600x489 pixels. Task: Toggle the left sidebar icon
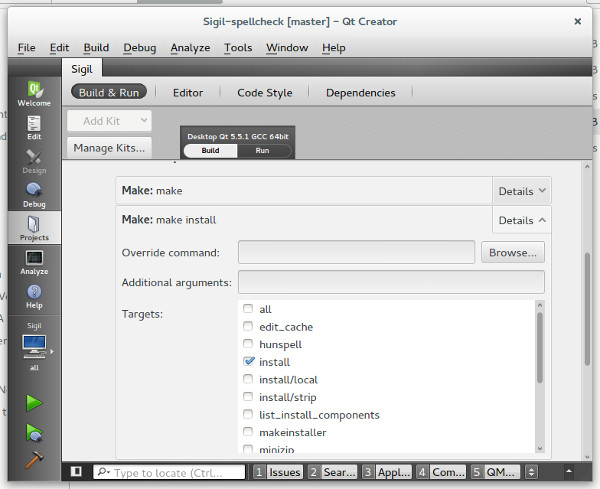pos(76,471)
